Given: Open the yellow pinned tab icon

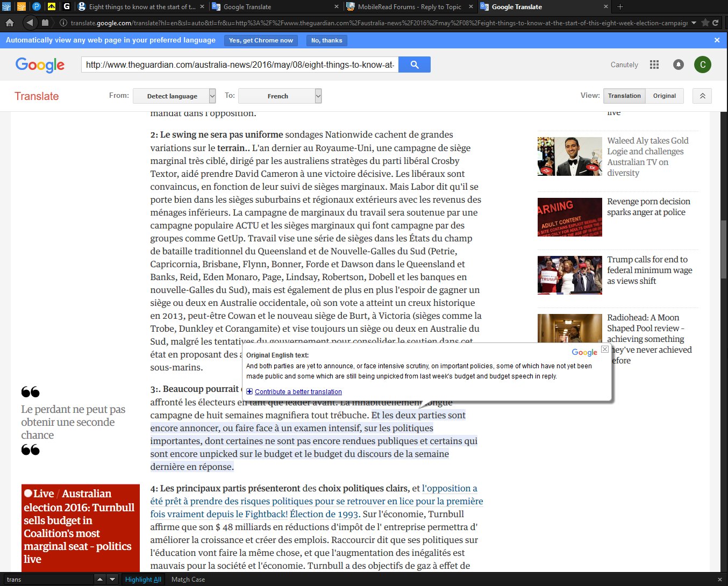Looking at the screenshot, I should click(x=52, y=6).
